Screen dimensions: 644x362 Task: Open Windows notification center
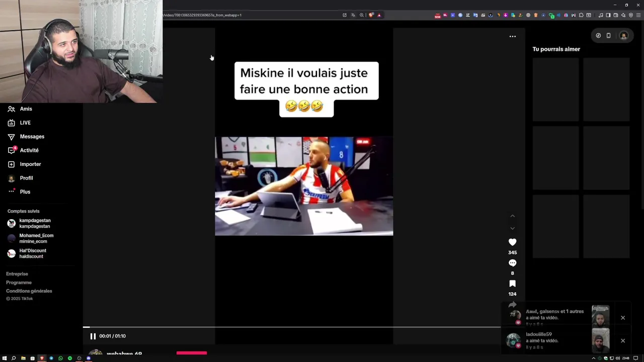(x=636, y=358)
